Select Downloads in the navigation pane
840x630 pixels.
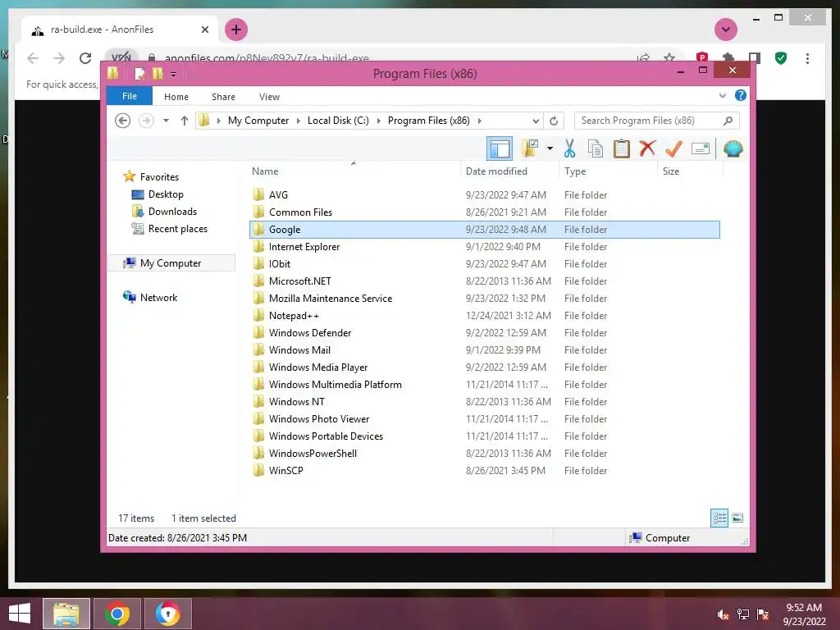tap(172, 212)
